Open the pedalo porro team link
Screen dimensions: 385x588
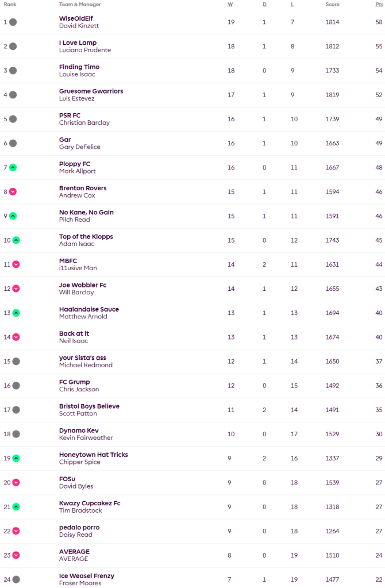[x=79, y=528]
